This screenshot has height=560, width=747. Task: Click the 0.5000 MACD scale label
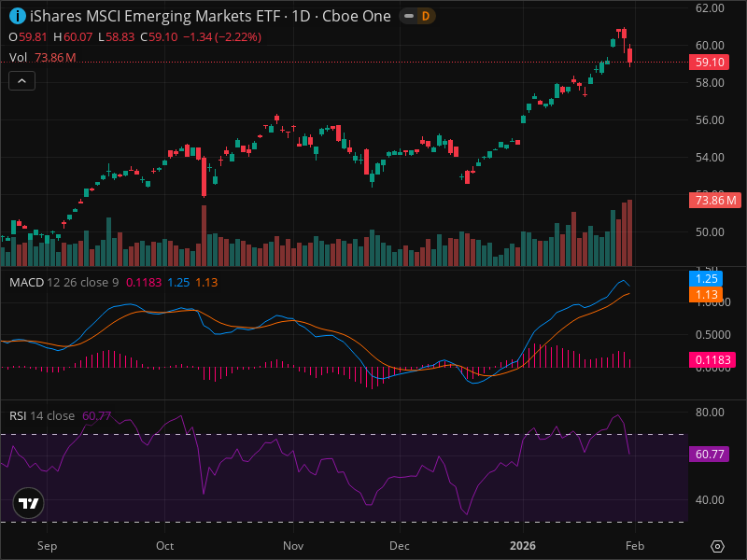713,335
